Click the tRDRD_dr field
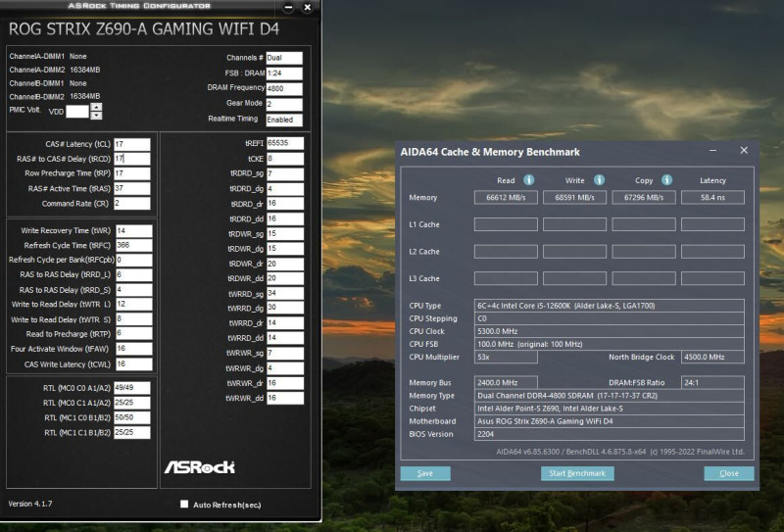 (x=285, y=204)
